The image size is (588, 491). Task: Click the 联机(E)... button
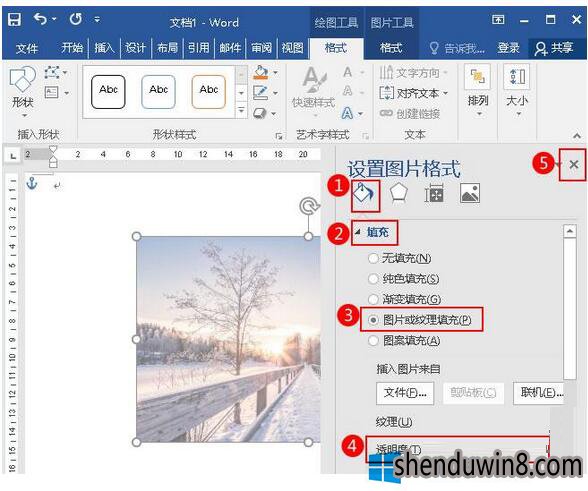(x=539, y=393)
